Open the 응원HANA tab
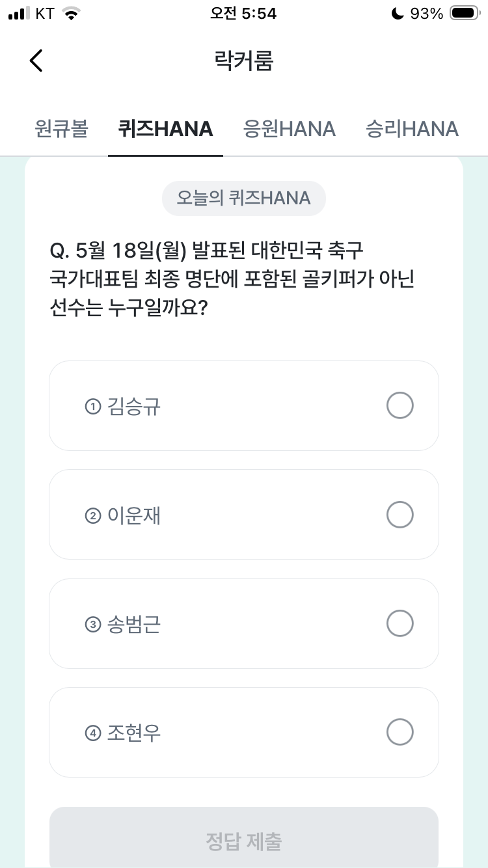This screenshot has height=868, width=488. click(289, 129)
